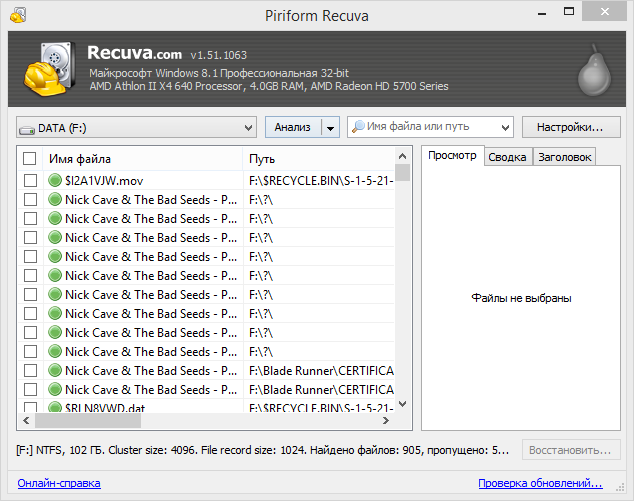Viewport: 634px width, 501px height.
Task: Click the Восстановить... recover button
Action: (571, 450)
